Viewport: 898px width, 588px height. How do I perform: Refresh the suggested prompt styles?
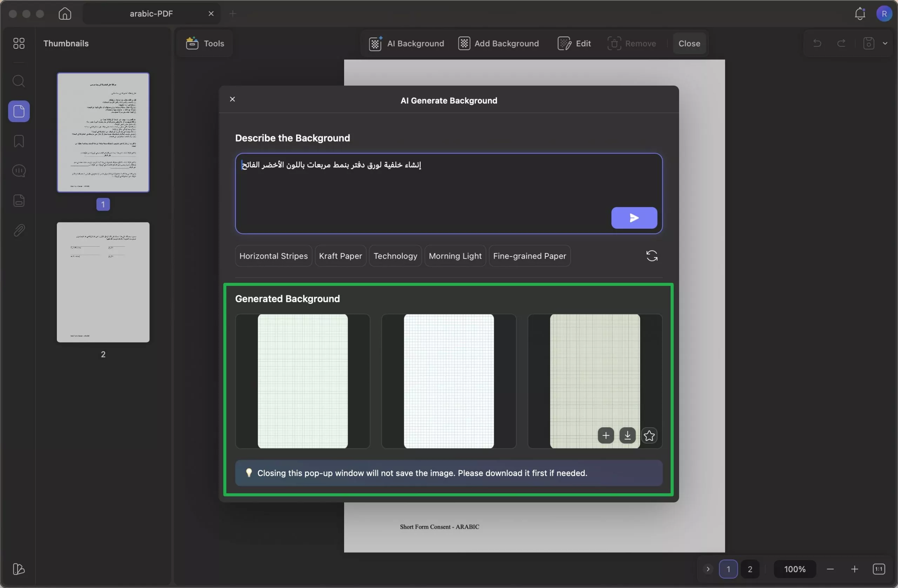652,256
